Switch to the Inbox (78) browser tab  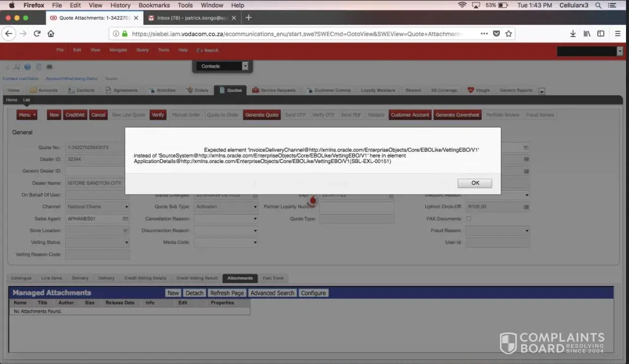point(192,18)
